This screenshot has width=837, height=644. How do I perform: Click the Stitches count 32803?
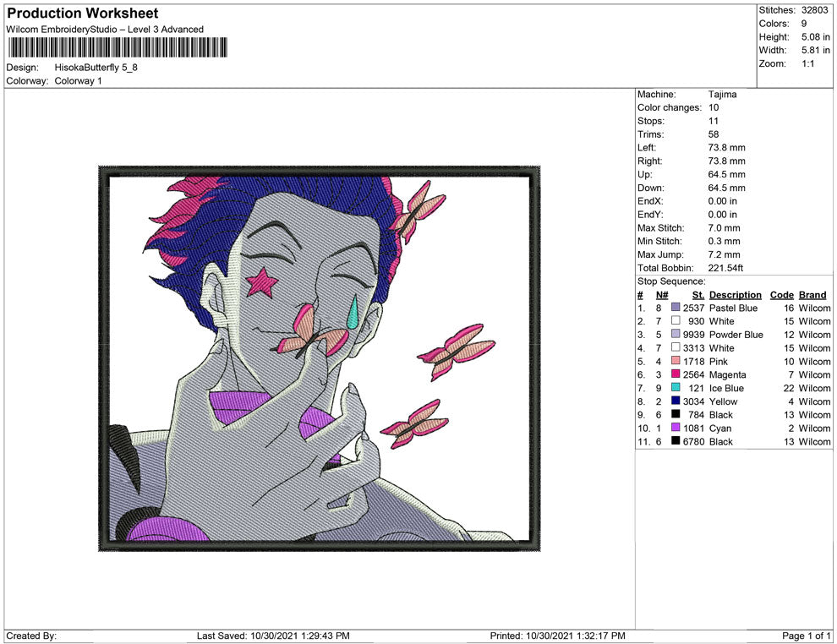point(814,10)
